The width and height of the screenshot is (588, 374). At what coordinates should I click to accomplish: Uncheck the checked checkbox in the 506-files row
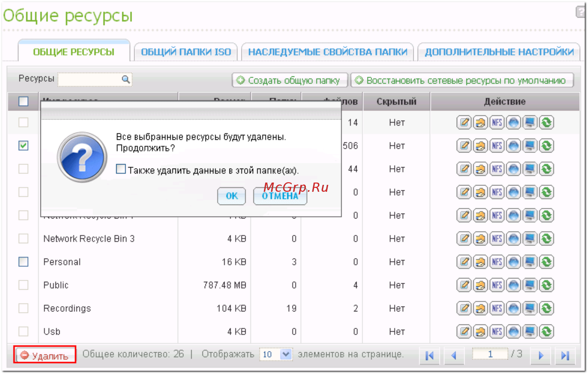click(23, 145)
